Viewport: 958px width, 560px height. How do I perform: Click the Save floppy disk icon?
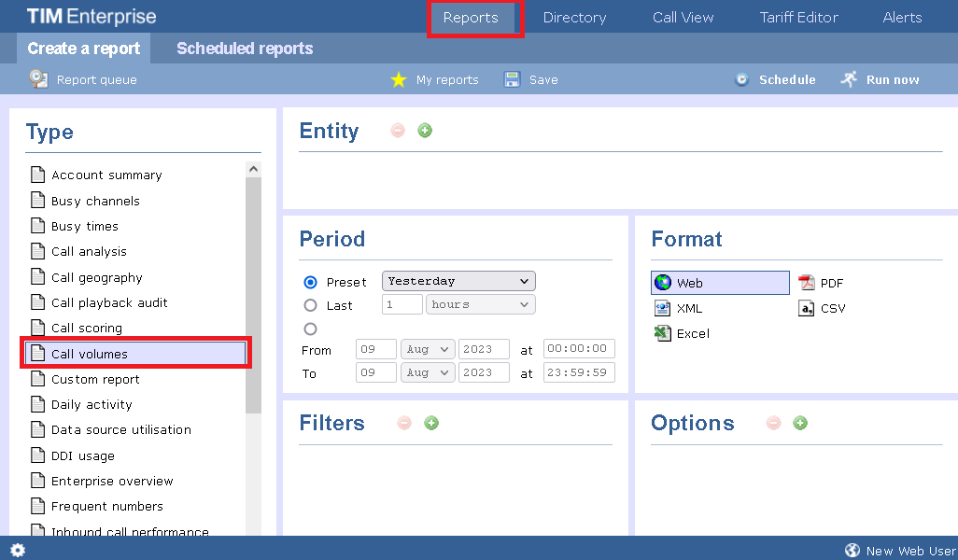tap(512, 79)
